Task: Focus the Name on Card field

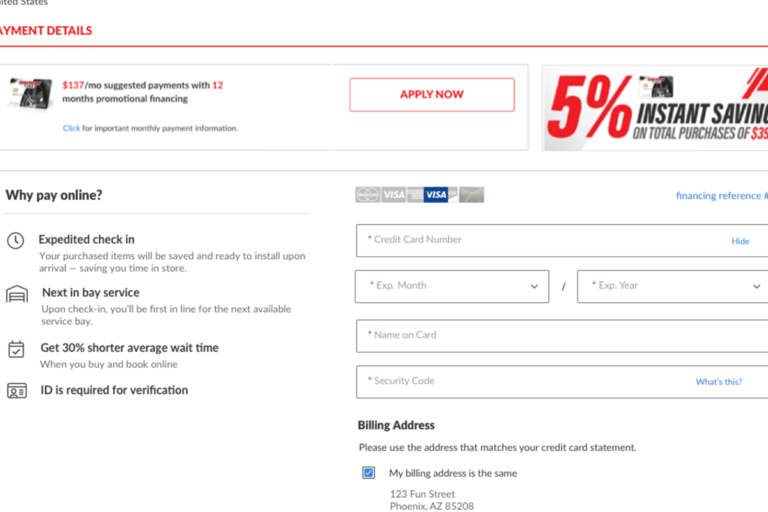Action: click(x=562, y=336)
